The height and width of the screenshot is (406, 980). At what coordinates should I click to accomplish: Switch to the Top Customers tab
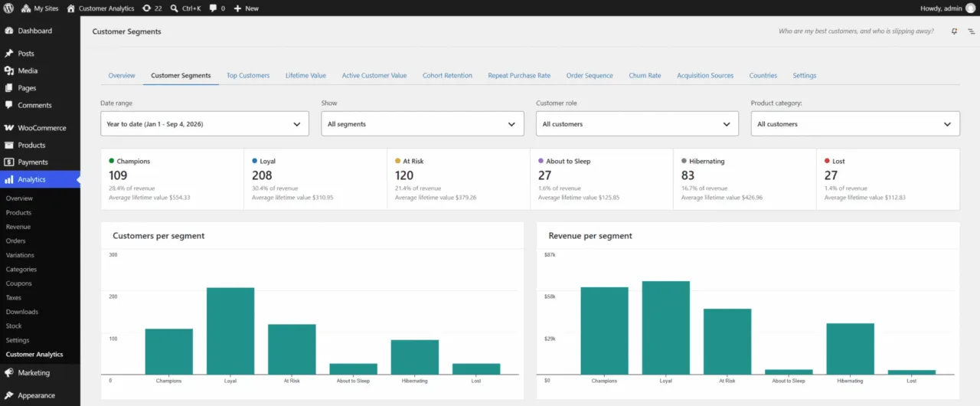click(248, 75)
